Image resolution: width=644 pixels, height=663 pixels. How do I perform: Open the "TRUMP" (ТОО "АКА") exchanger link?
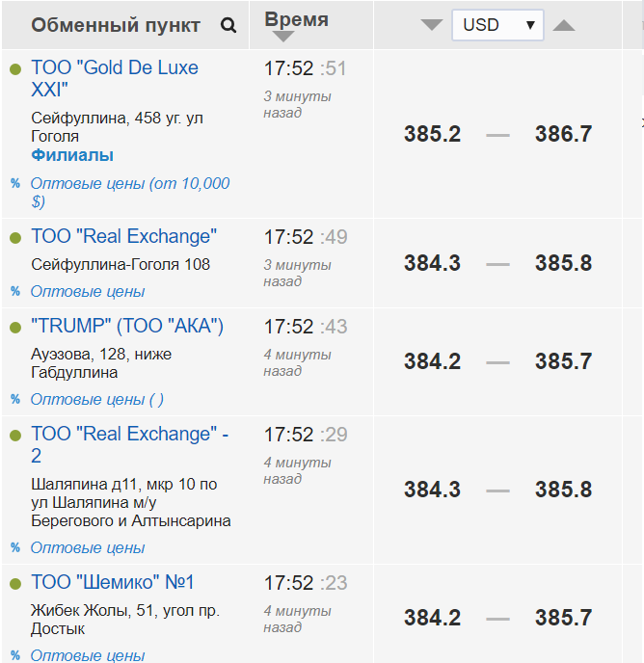pyautogui.click(x=127, y=327)
